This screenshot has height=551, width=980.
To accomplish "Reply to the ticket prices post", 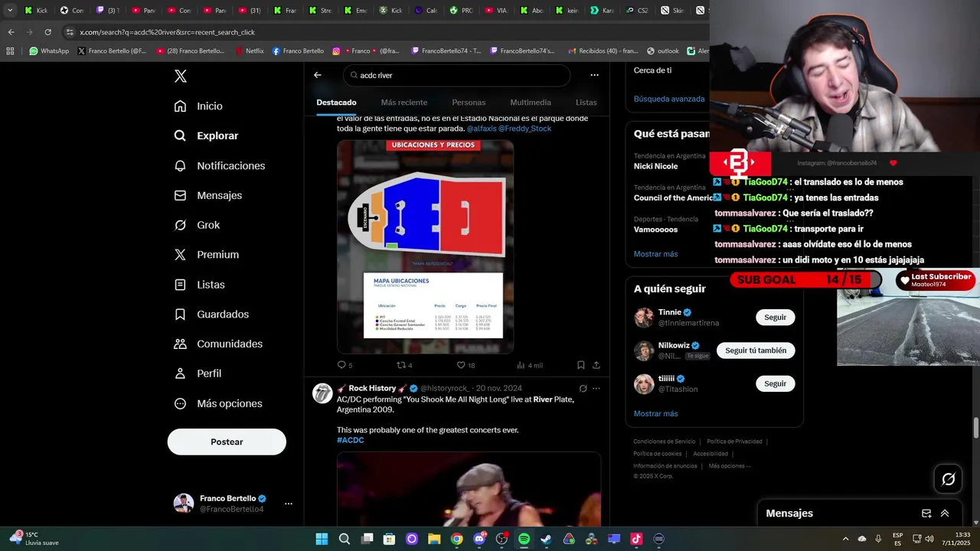I will 345,365.
